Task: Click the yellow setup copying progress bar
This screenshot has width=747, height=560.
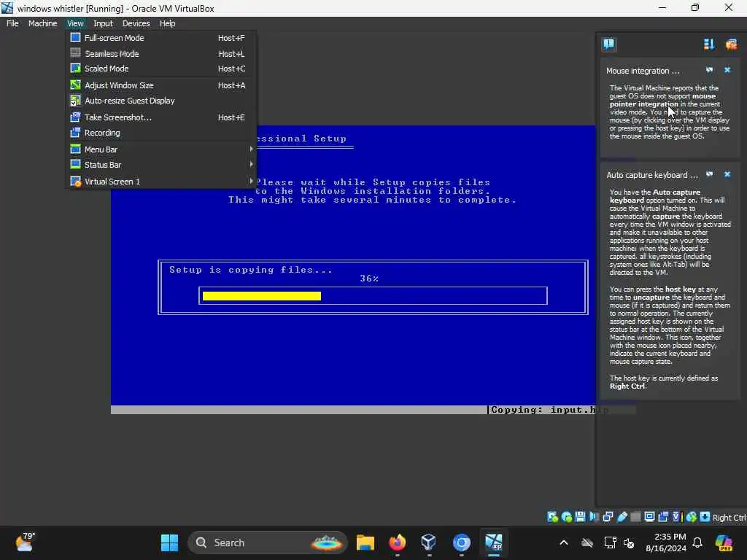Action: (x=262, y=296)
